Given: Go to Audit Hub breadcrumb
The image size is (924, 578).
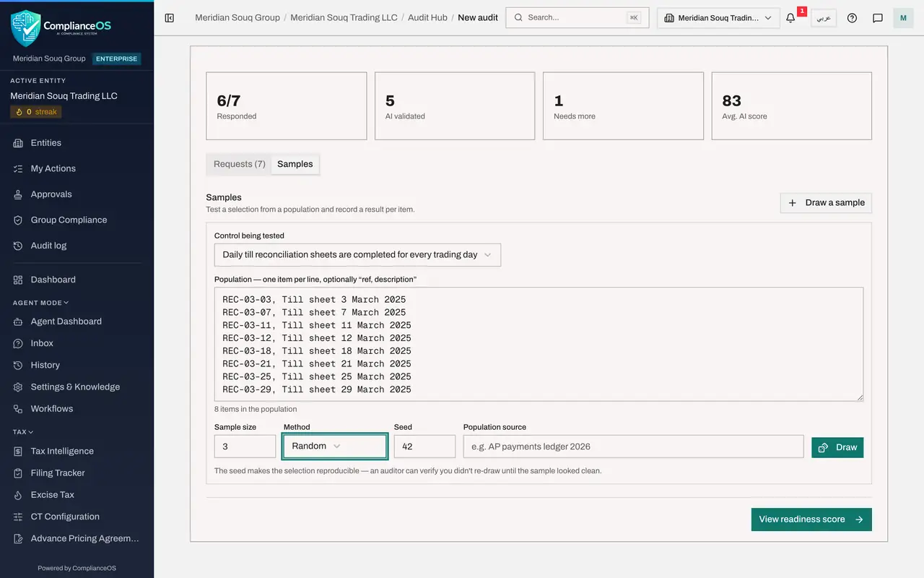Looking at the screenshot, I should (x=427, y=17).
